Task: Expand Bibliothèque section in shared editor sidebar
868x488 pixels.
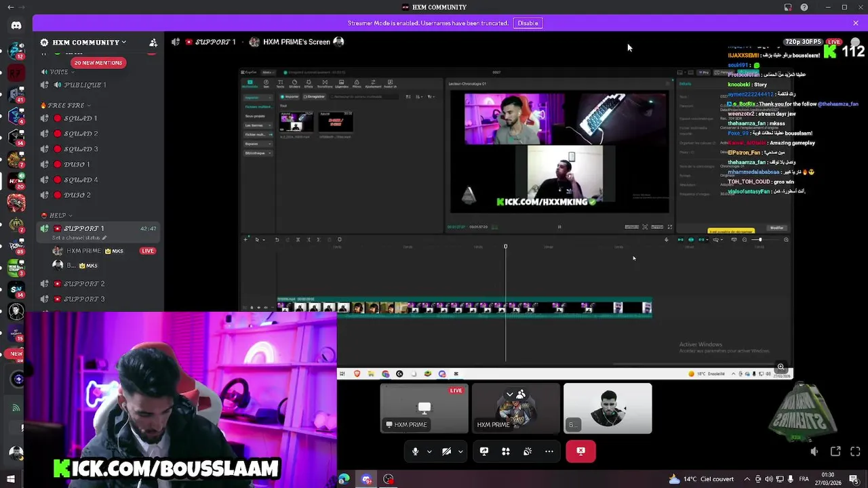Action: coord(258,153)
